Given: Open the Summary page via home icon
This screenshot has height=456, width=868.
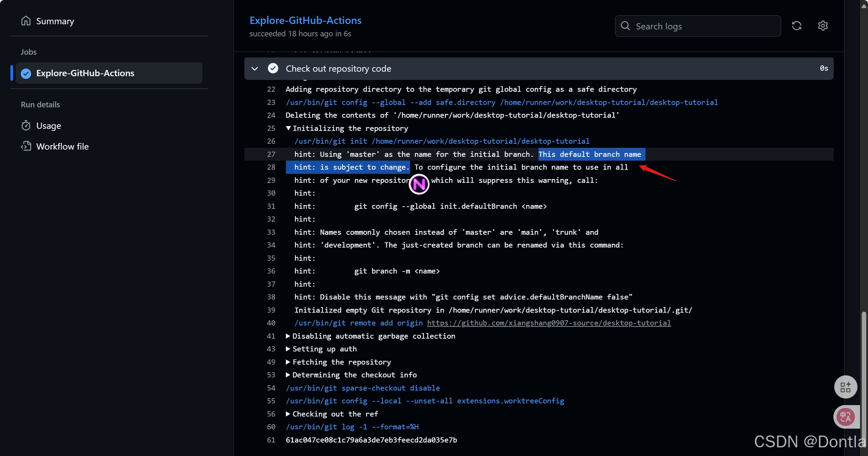Looking at the screenshot, I should pyautogui.click(x=26, y=21).
